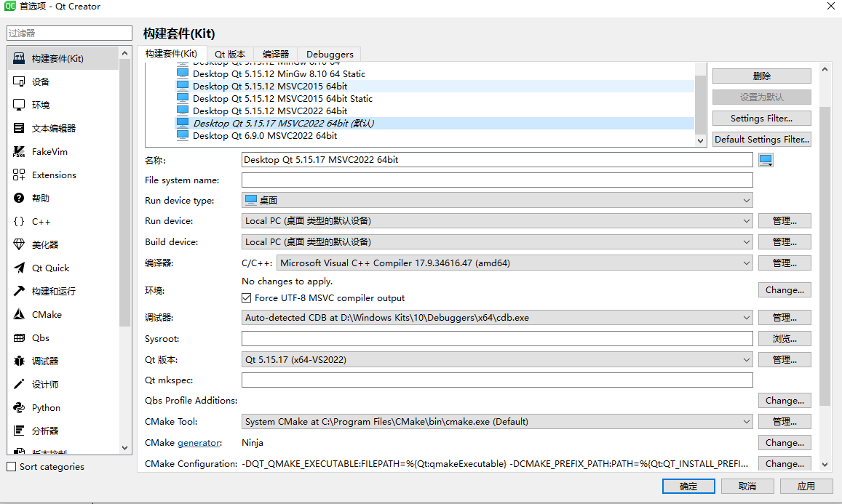Switch to the Qt 版本 tab
Viewport: 842px width, 504px height.
(x=230, y=54)
